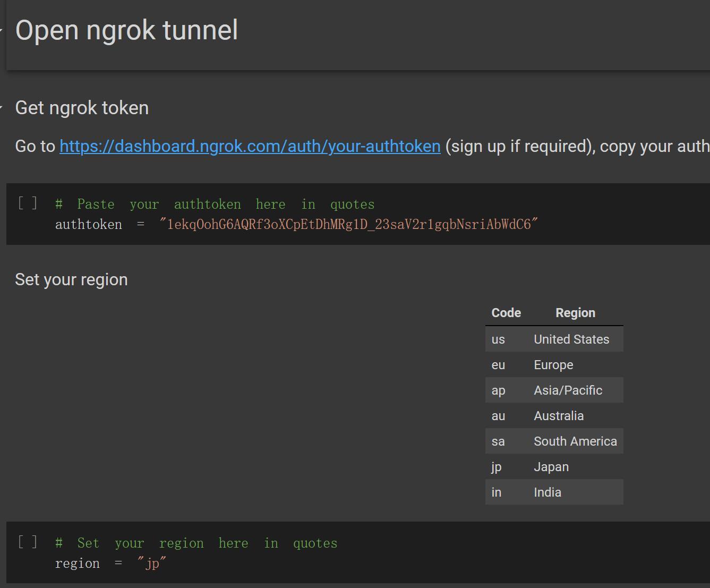Click the Code column header

pyautogui.click(x=506, y=313)
